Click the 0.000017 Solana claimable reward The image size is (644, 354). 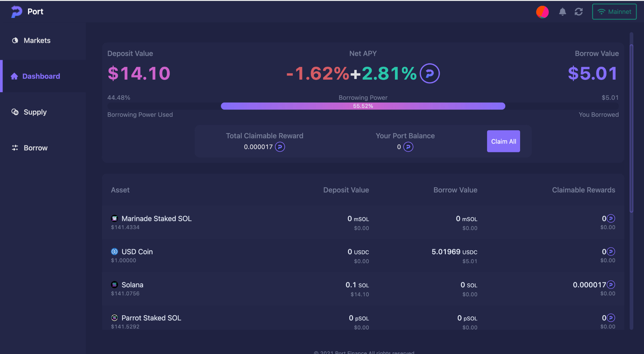589,285
